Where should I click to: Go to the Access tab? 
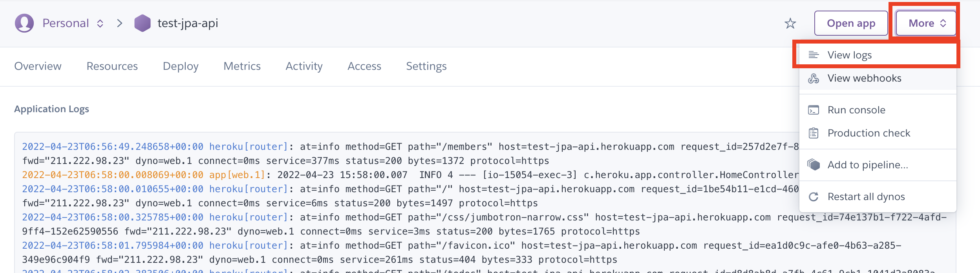(364, 66)
